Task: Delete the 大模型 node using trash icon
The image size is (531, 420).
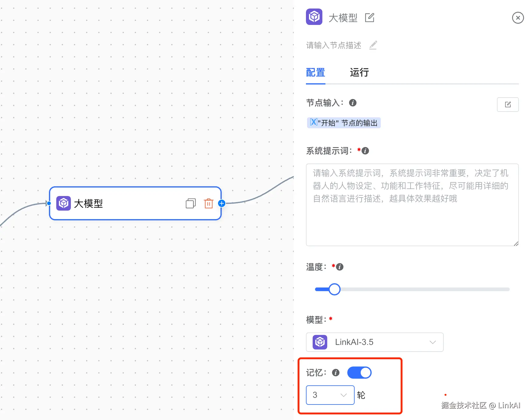Action: click(x=209, y=204)
